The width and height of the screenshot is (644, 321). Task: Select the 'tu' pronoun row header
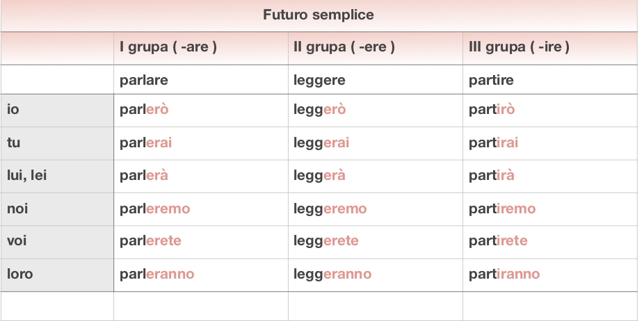click(14, 143)
